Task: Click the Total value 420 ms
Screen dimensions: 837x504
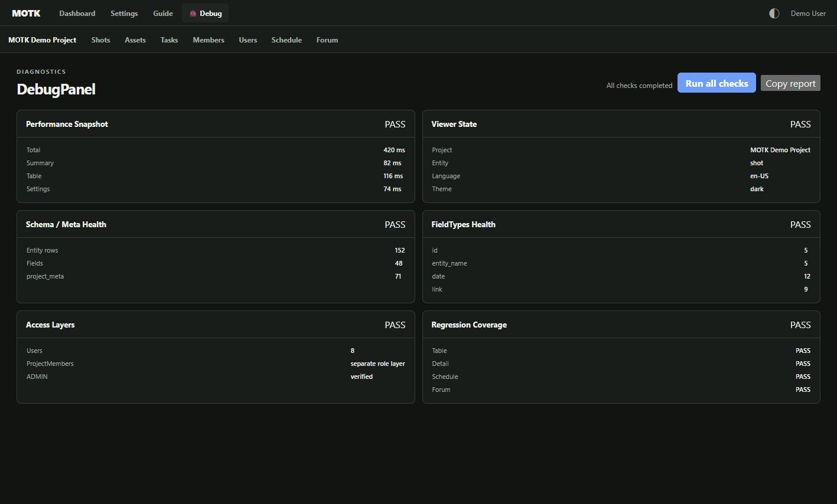Action: click(394, 150)
